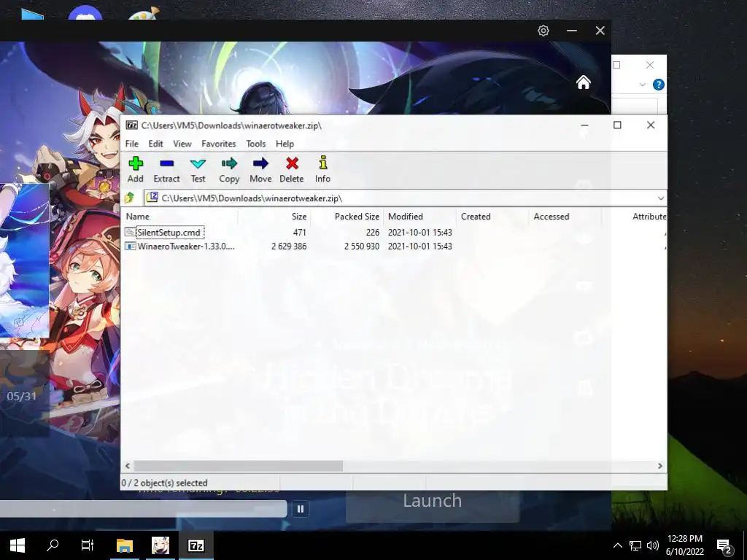
Task: Sort by the Packed Size column
Action: 347,217
